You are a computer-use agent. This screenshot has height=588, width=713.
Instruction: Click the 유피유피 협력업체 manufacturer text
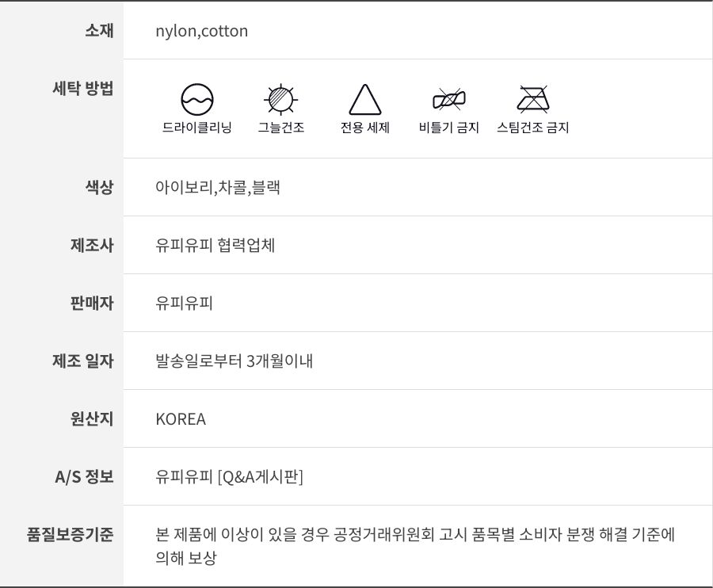215,245
